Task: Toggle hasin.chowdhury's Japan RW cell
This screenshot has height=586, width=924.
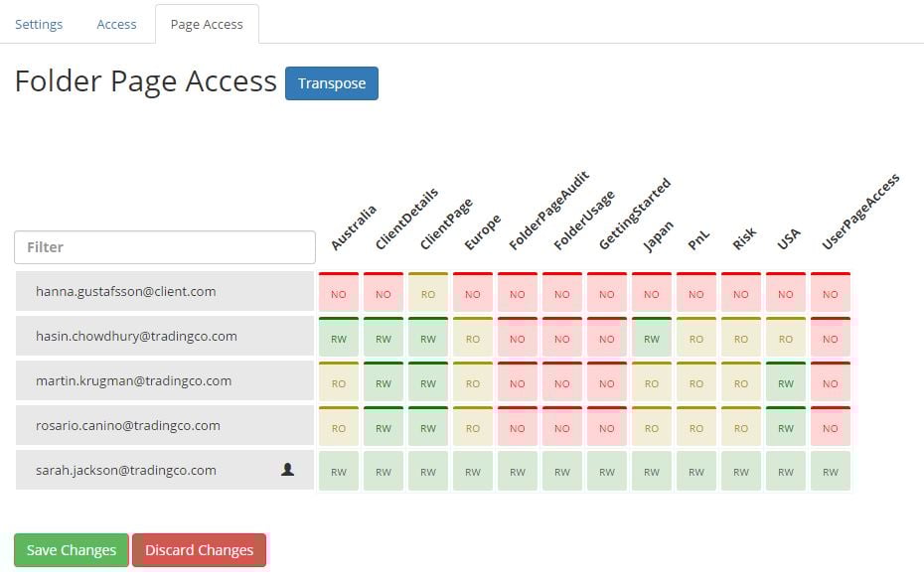Action: [x=652, y=337]
